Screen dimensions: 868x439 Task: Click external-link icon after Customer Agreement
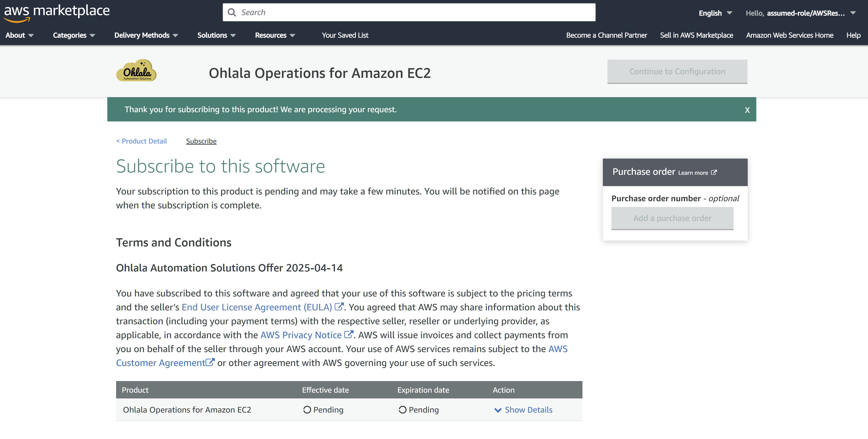click(210, 362)
